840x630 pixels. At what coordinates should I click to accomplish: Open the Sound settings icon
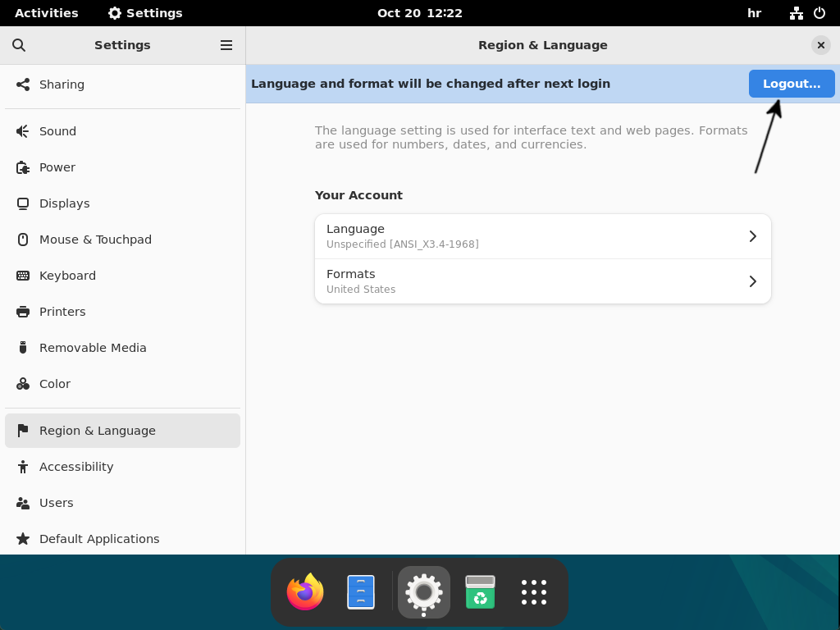[x=24, y=131]
